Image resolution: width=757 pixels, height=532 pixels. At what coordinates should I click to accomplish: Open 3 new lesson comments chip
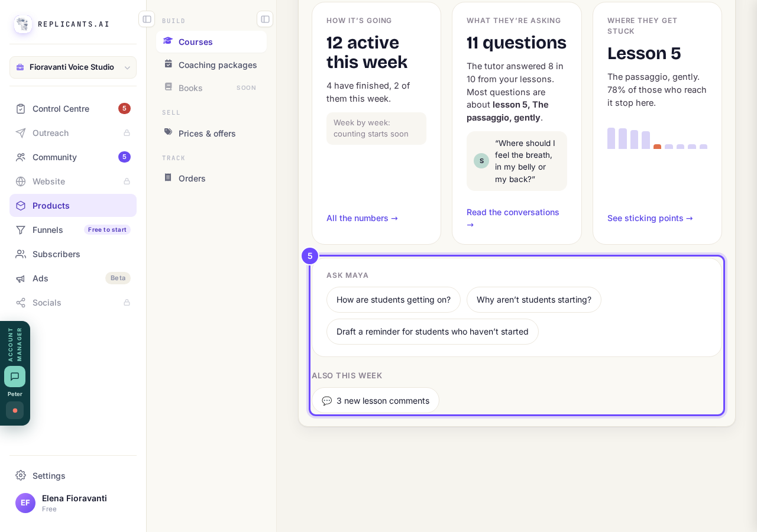pos(376,401)
